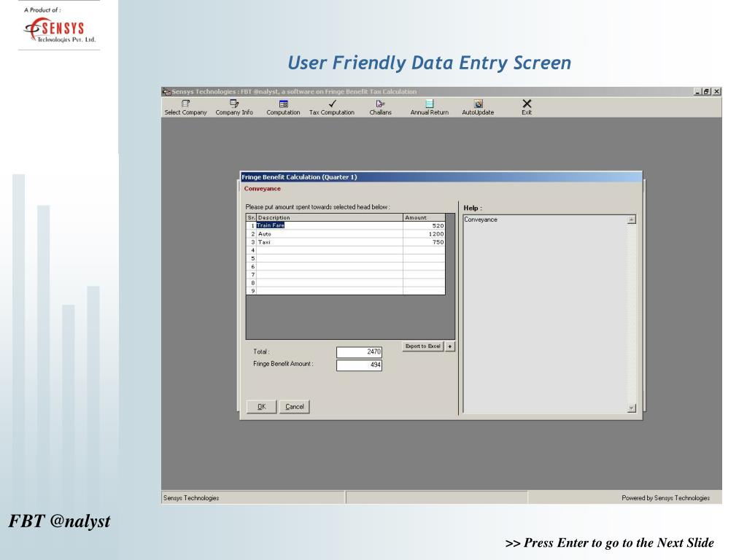Viewport: 747px width, 560px height.
Task: Click the Sensys app icon in the title bar
Action: tap(166, 92)
